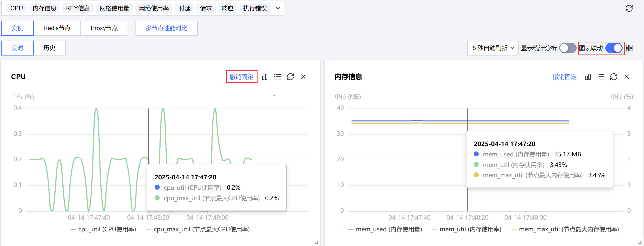
Task: Open the 5 秒自动刷新 dropdown
Action: pyautogui.click(x=492, y=48)
